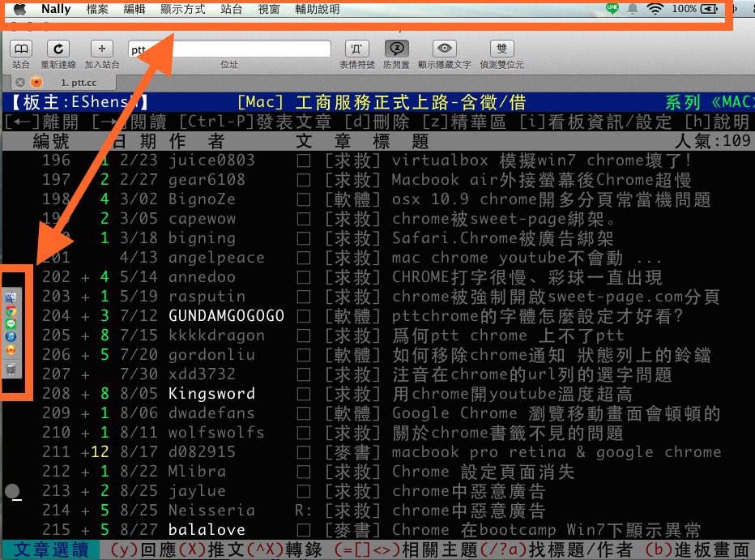The height and width of the screenshot is (560, 755).
Task: Open article '為何ptt chrome 上不了ptt'
Action: (x=508, y=336)
